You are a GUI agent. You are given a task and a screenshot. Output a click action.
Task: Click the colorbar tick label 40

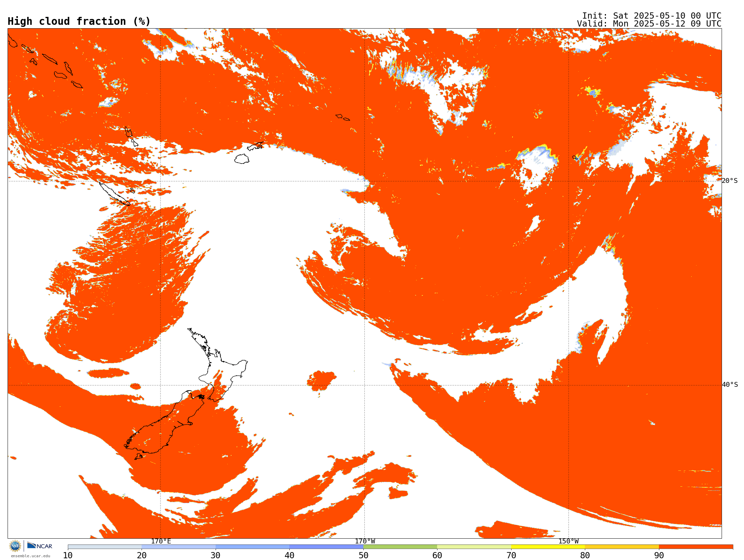click(x=289, y=556)
